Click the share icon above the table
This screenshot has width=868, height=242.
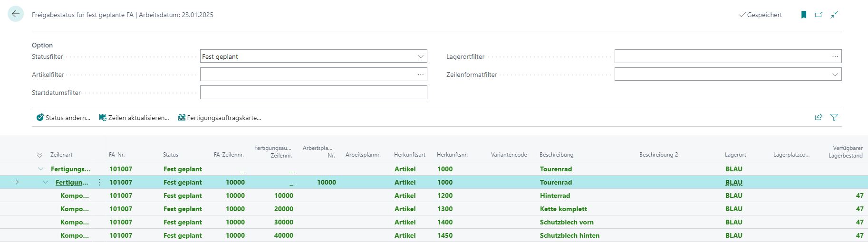click(819, 117)
